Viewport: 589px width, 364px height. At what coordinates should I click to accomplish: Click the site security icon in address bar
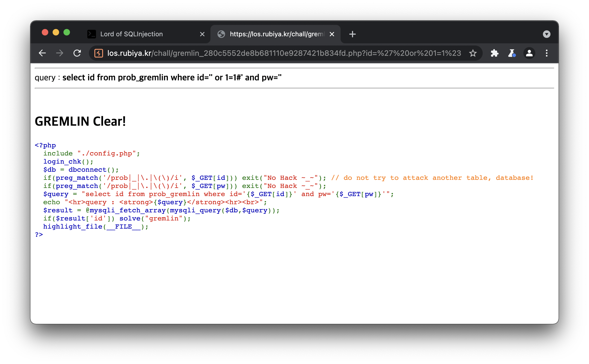click(99, 53)
